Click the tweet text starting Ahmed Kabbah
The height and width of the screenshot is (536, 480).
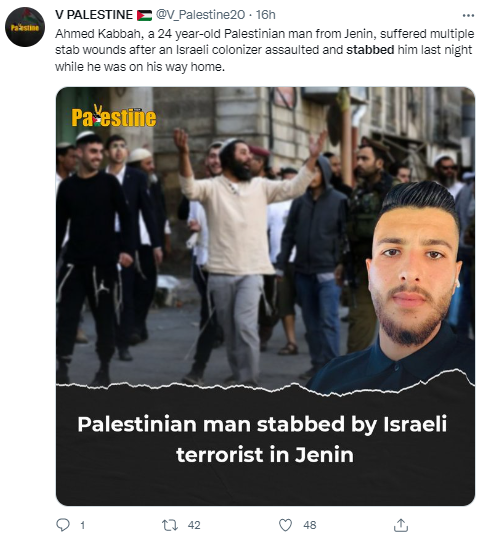click(x=265, y=50)
